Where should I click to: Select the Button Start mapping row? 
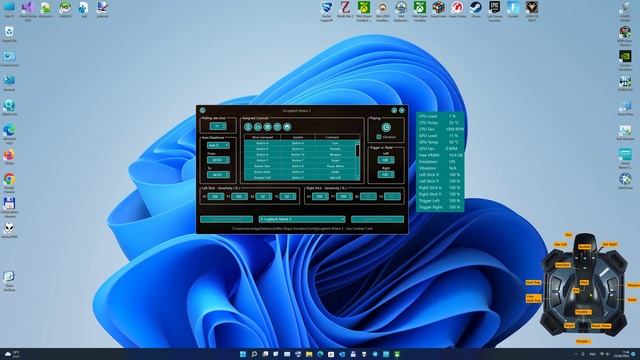(300, 166)
